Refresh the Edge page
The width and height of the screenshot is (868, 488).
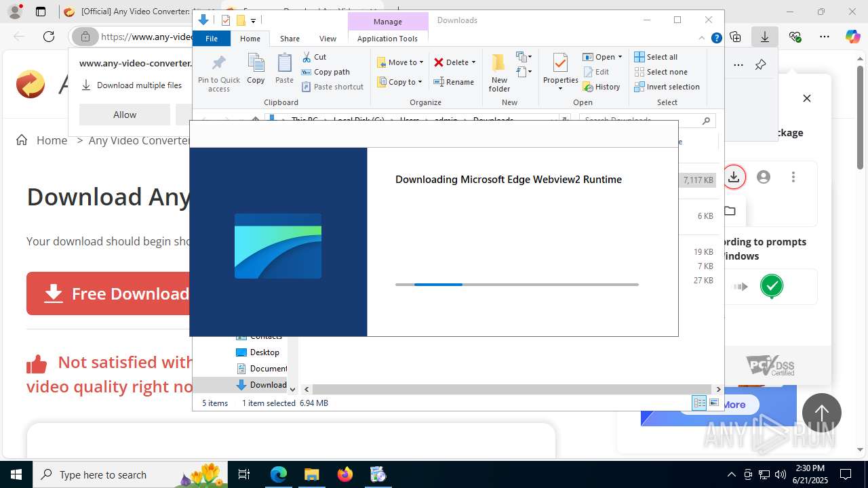click(49, 37)
